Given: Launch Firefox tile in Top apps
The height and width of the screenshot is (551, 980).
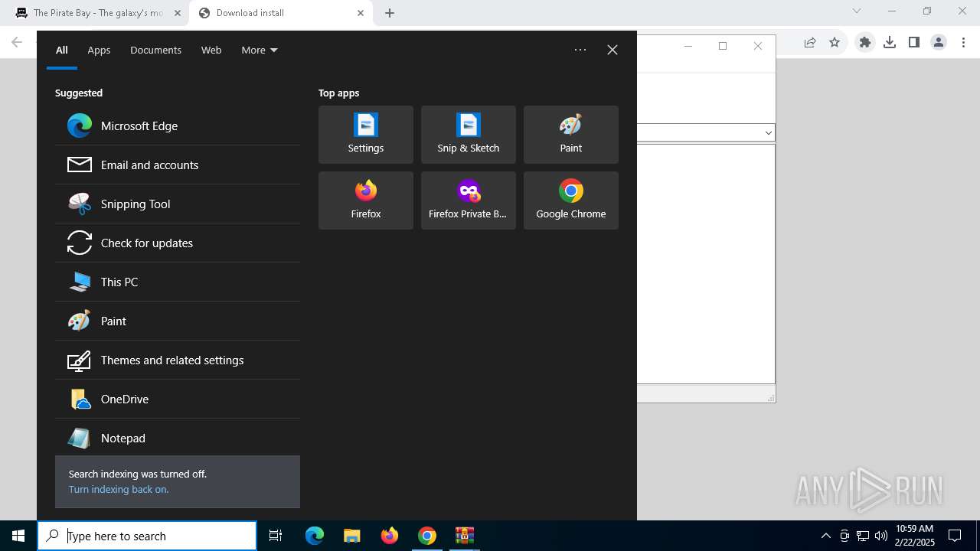Looking at the screenshot, I should pyautogui.click(x=366, y=201).
